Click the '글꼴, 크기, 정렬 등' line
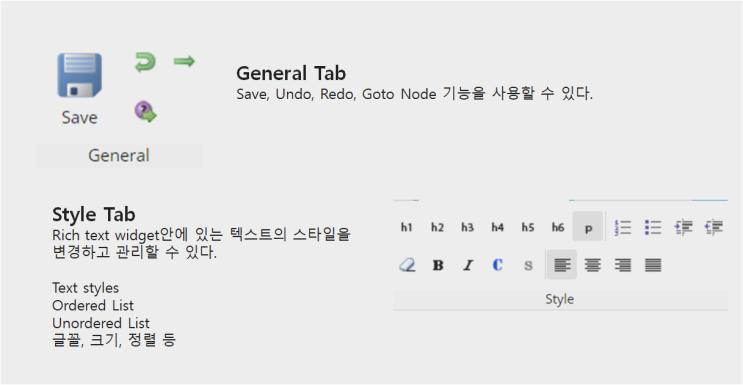The image size is (743, 385). click(114, 340)
